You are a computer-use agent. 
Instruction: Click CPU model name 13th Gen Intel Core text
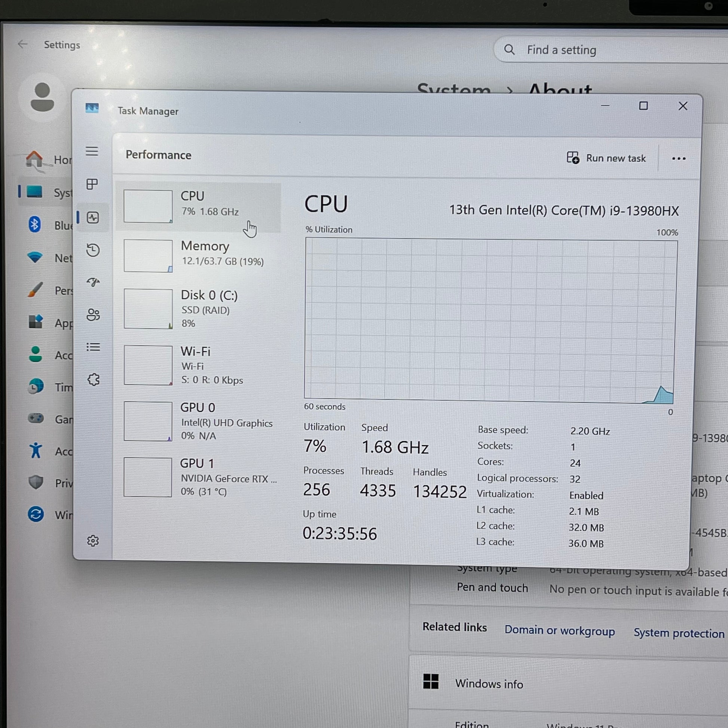coord(564,210)
